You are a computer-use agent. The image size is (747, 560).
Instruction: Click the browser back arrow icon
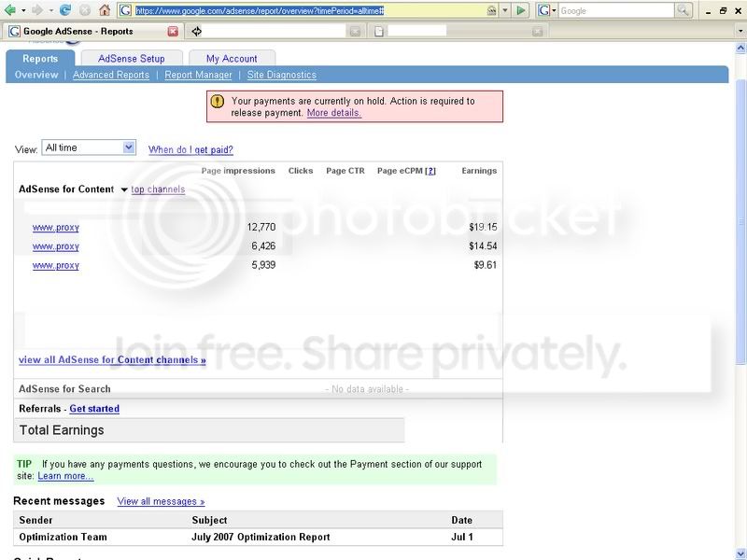point(9,10)
